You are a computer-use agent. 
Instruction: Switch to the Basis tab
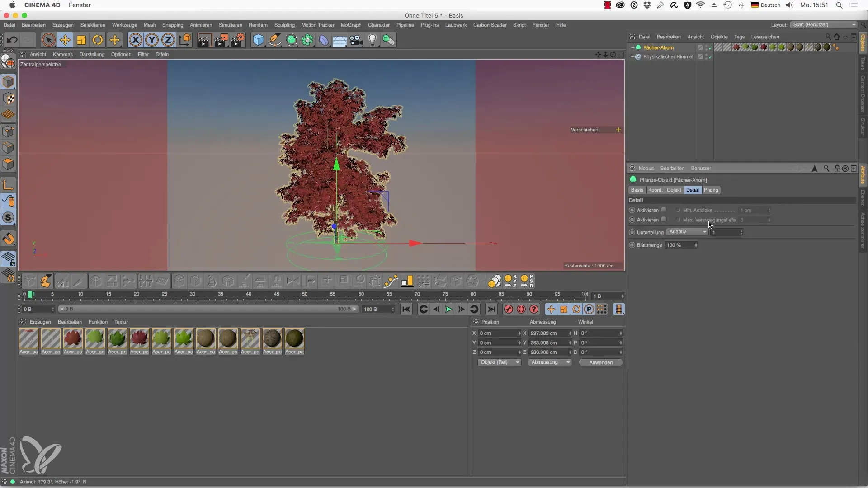coord(637,190)
